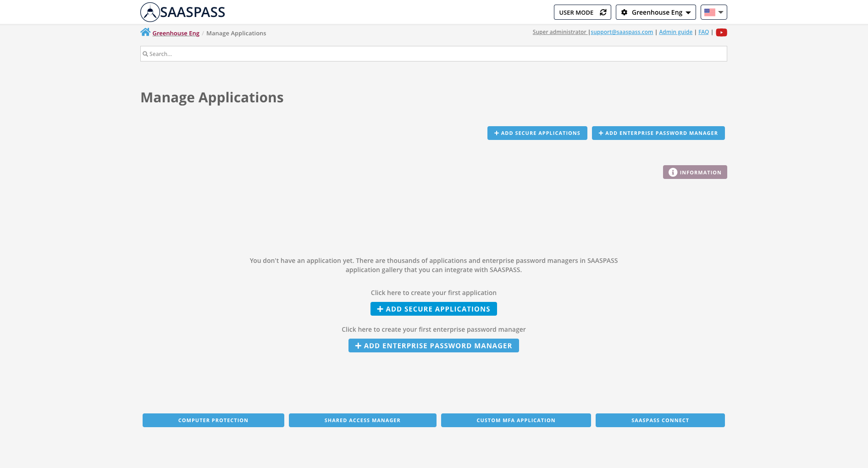Click the Manage Applications page heading
The height and width of the screenshot is (468, 868).
coord(212,97)
